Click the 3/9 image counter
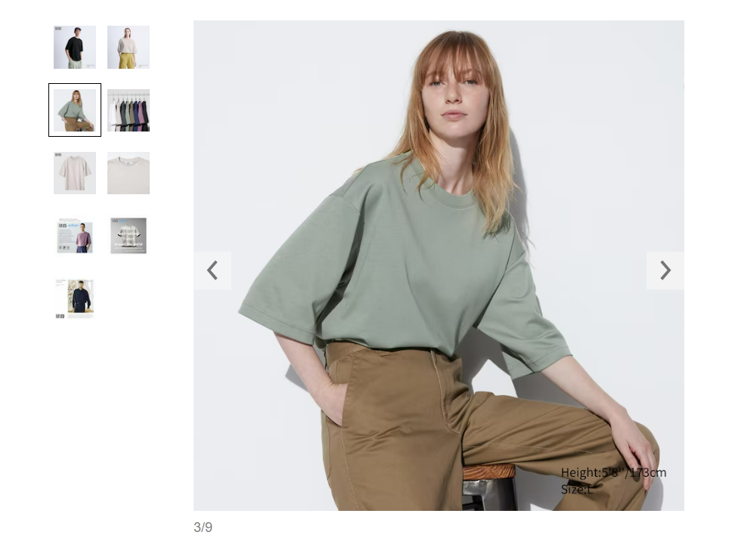 point(203,528)
